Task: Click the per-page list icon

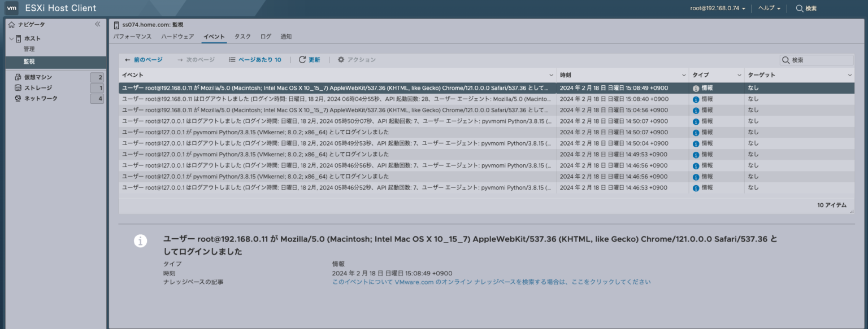Action: pyautogui.click(x=232, y=59)
